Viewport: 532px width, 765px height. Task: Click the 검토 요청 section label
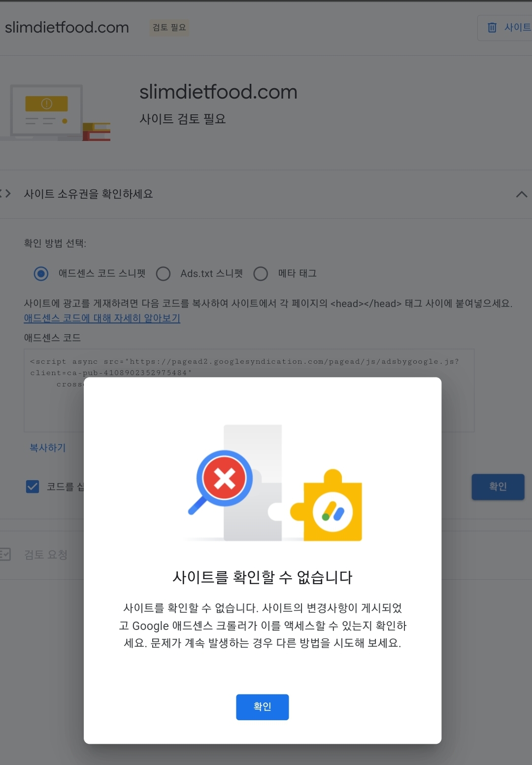[x=46, y=555]
